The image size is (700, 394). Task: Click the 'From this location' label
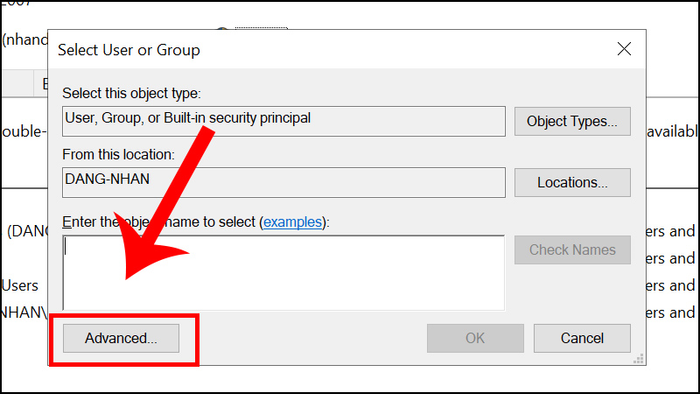pos(119,154)
